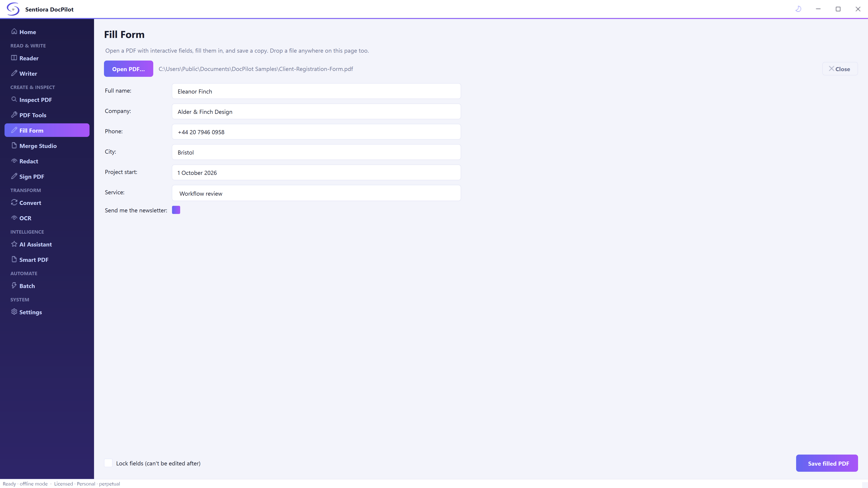Click the Smart PDF document icon
This screenshot has width=868, height=488.
point(14,259)
